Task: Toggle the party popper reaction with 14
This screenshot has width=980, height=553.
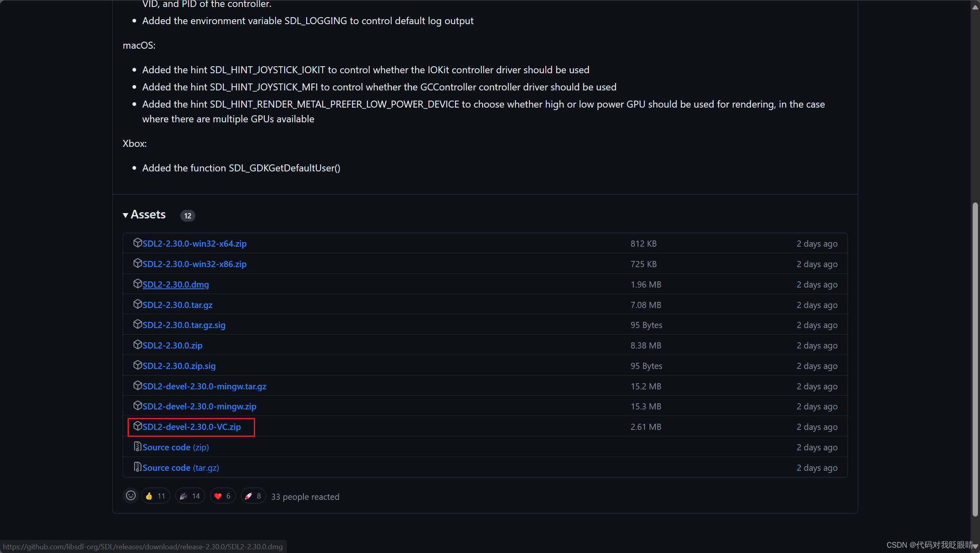Action: pyautogui.click(x=190, y=496)
